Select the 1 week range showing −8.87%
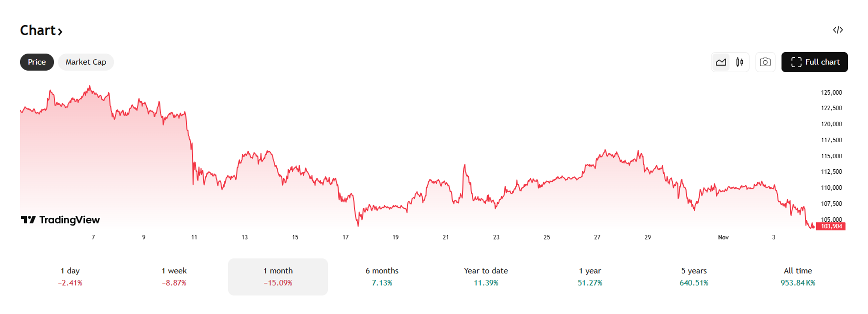The width and height of the screenshot is (868, 314). (174, 276)
